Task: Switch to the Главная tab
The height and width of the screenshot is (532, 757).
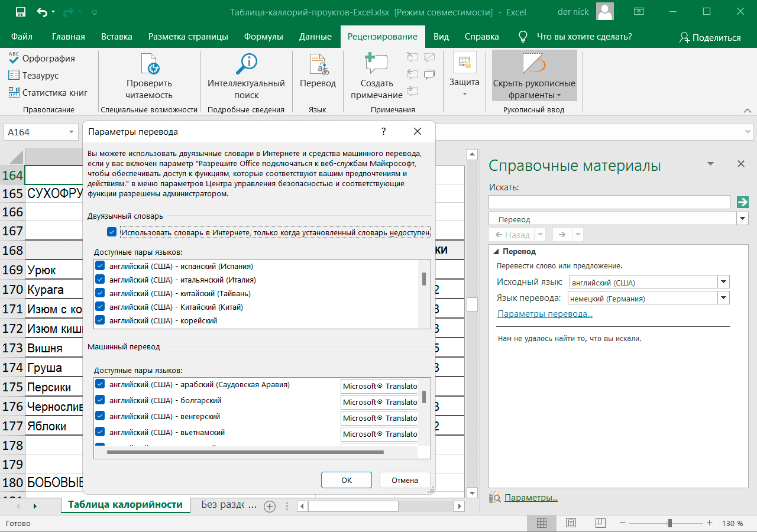Action: click(x=69, y=37)
